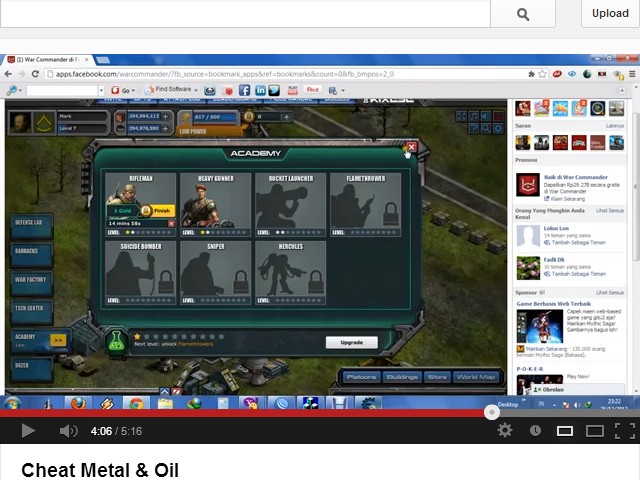Add metal with the top plus button
Screen dimensions: 640x480
point(166,116)
